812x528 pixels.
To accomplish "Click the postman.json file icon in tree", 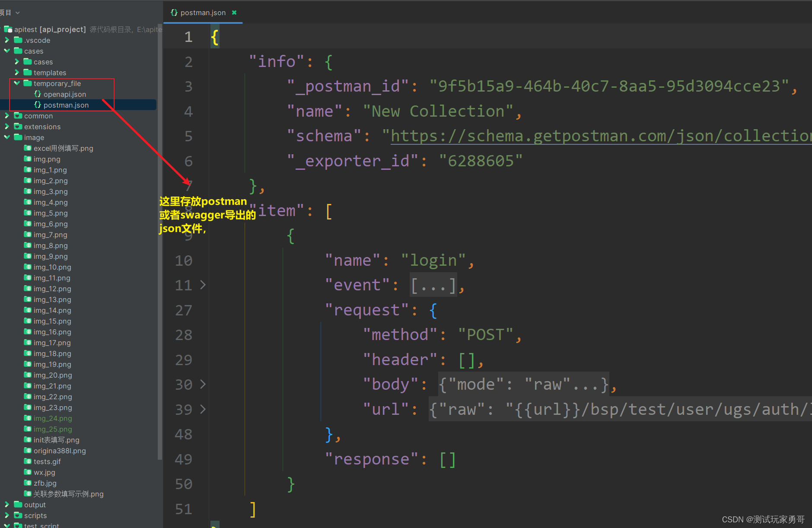I will pyautogui.click(x=38, y=105).
